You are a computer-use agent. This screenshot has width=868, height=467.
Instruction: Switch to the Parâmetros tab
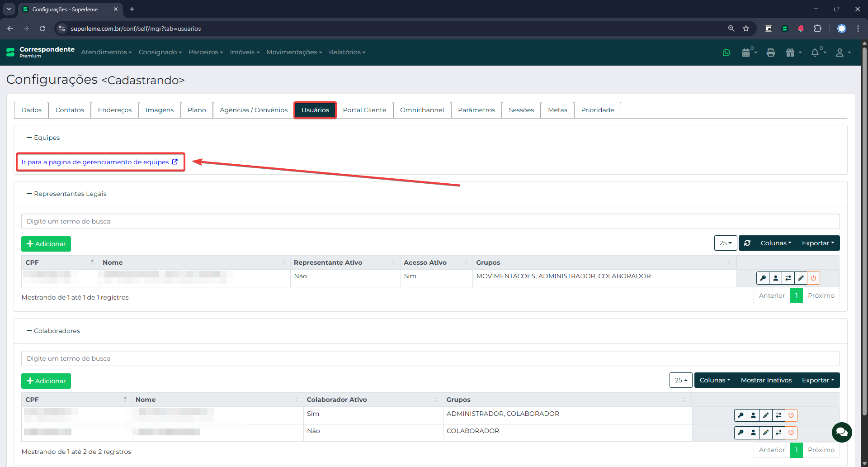[476, 110]
